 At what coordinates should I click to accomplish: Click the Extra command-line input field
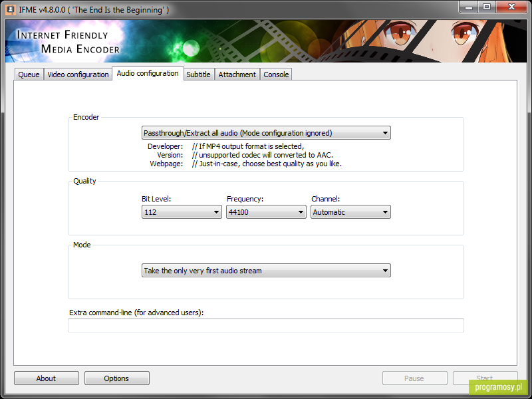pos(265,326)
